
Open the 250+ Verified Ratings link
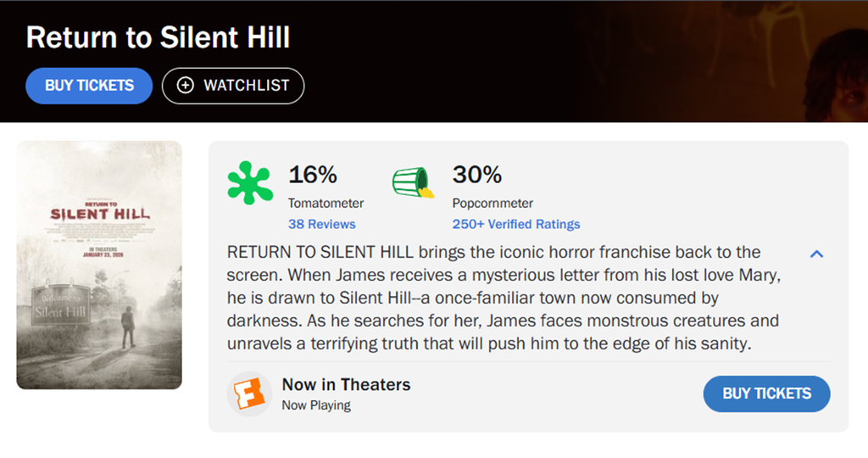coord(515,224)
